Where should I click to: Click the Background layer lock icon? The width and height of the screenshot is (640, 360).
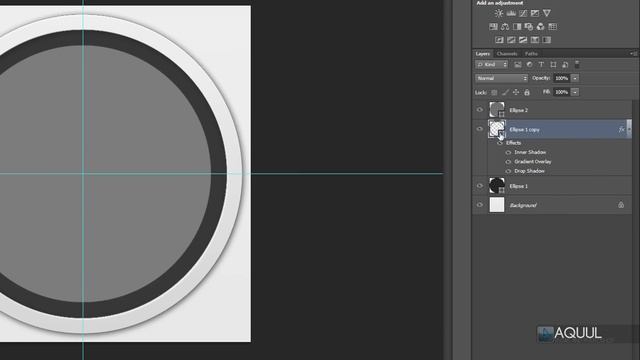(x=621, y=205)
